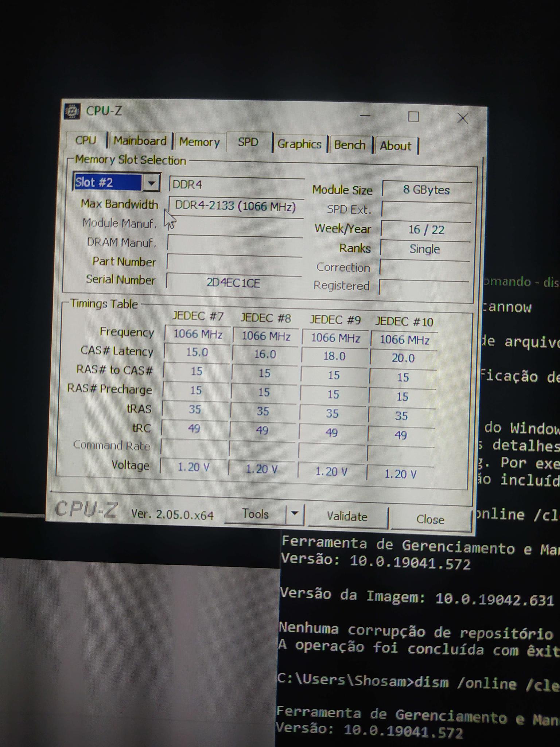Click JEDEC #7 frequency 1066 MHz cell
This screenshot has height=747, width=560.
tap(198, 334)
